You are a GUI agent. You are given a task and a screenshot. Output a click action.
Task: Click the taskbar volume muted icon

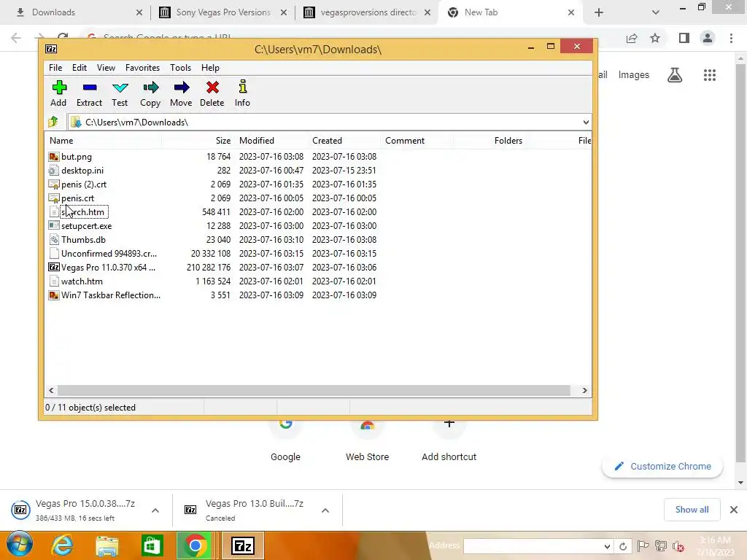pos(678,546)
